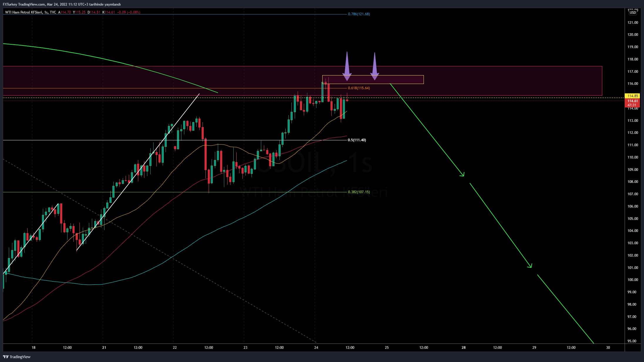This screenshot has height=362, width=644.
Task: Click the date label 28 on time axis
Action: [x=463, y=348]
